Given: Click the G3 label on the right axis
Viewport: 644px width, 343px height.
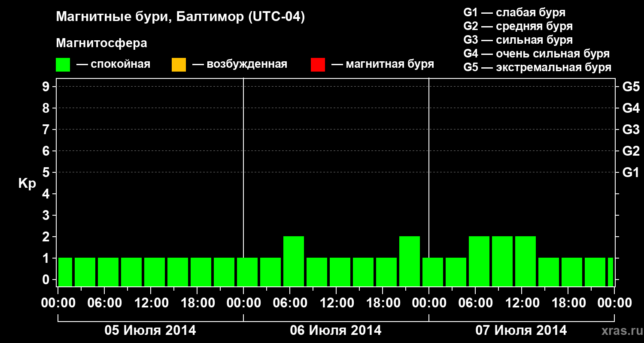Looking at the screenshot, I should 631,129.
